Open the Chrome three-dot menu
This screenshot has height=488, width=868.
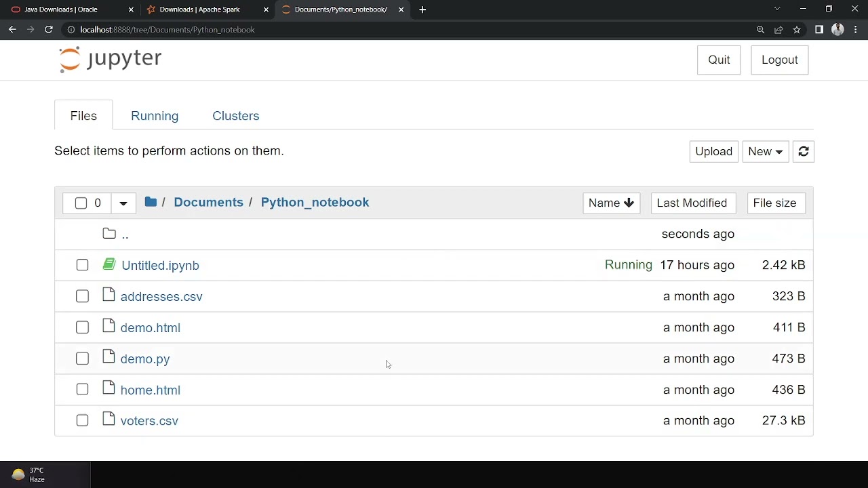point(855,30)
